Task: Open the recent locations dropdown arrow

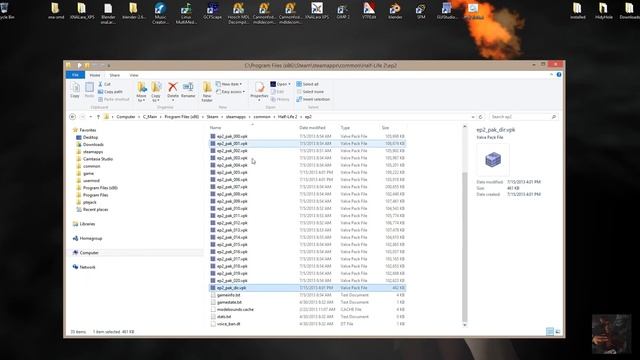Action: coord(91,117)
